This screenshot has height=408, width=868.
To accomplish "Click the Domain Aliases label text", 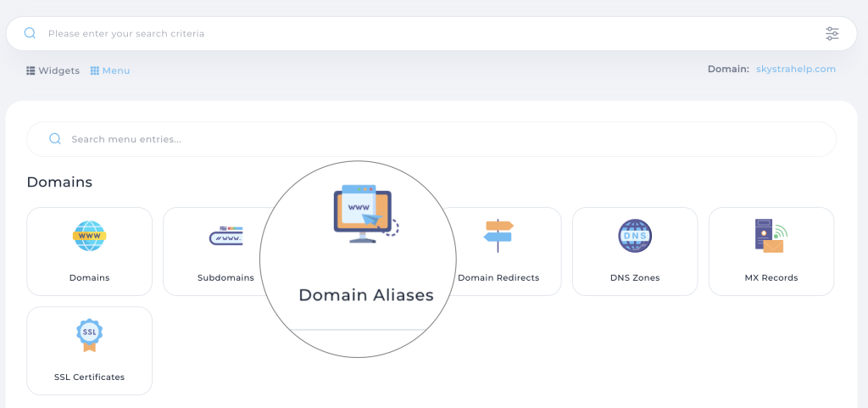I will point(365,295).
